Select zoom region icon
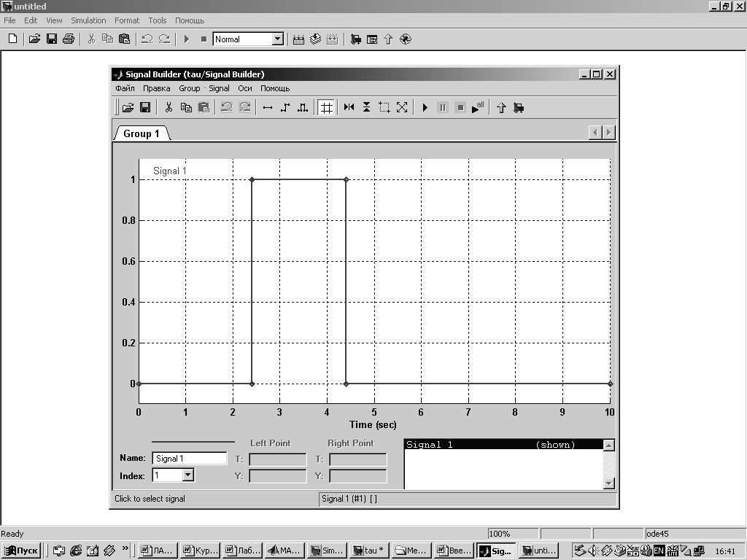Screen dimensions: 747x560 click(384, 108)
